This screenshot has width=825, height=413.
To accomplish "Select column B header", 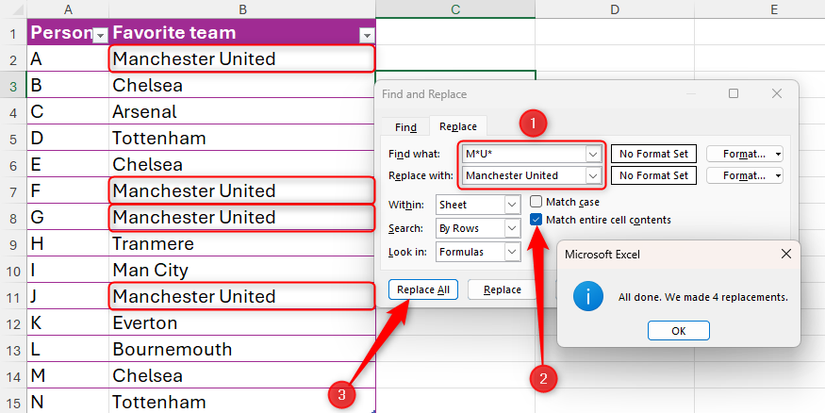I will coord(242,9).
